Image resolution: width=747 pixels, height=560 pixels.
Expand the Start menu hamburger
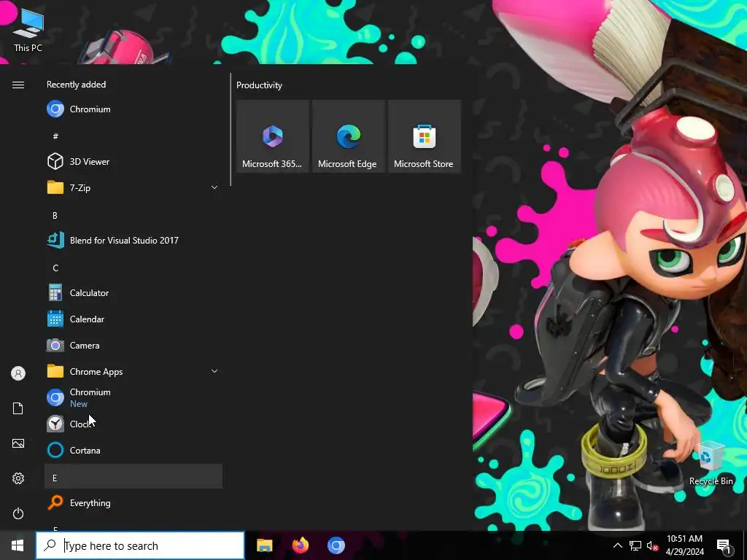coord(18,85)
